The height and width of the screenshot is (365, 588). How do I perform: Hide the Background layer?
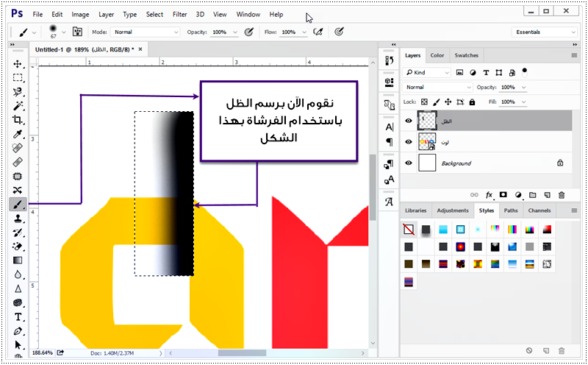pos(409,163)
